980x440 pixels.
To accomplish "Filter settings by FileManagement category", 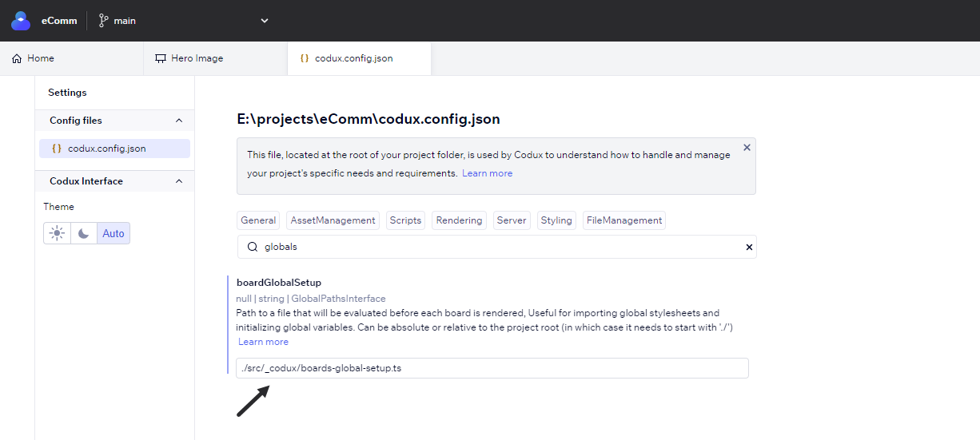I will [624, 220].
